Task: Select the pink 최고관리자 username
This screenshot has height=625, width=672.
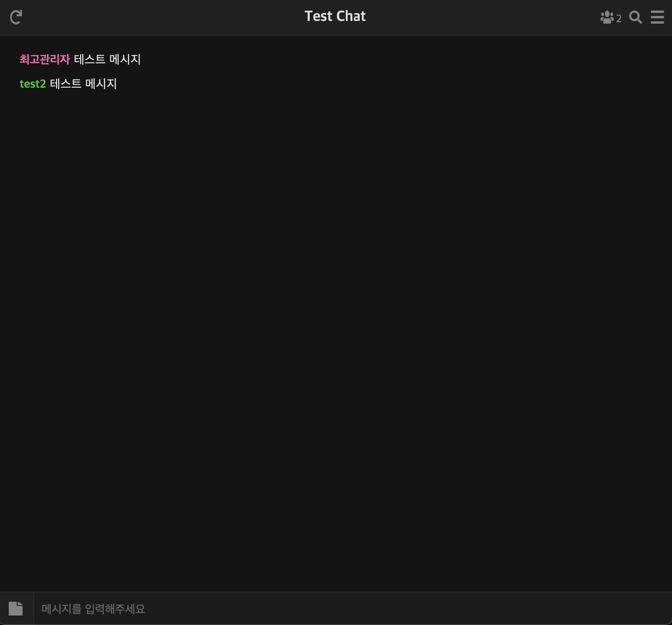Action: pyautogui.click(x=44, y=59)
